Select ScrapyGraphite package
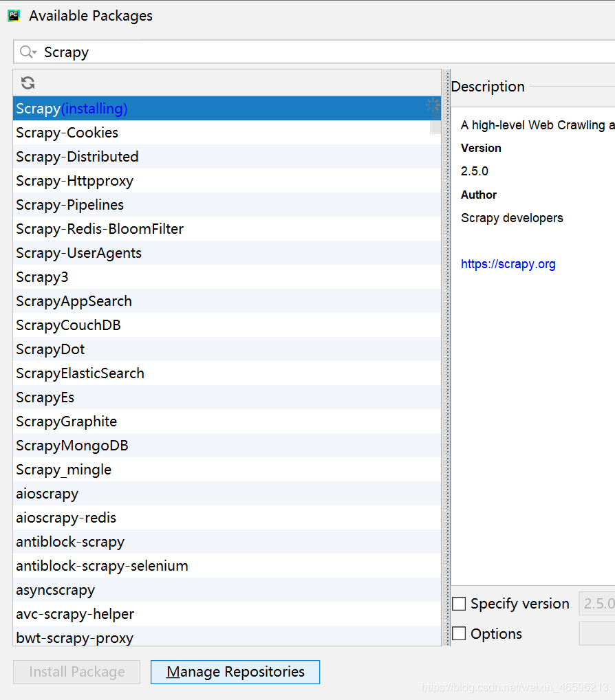The image size is (615, 700). [x=227, y=422]
